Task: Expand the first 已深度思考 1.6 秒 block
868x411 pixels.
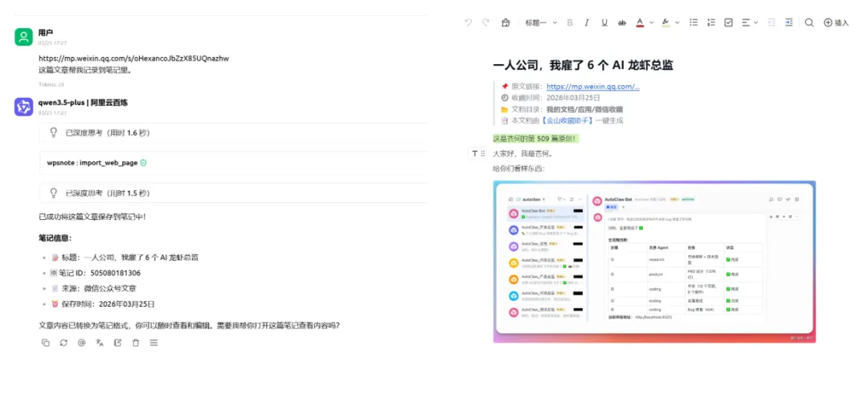Action: (233, 132)
